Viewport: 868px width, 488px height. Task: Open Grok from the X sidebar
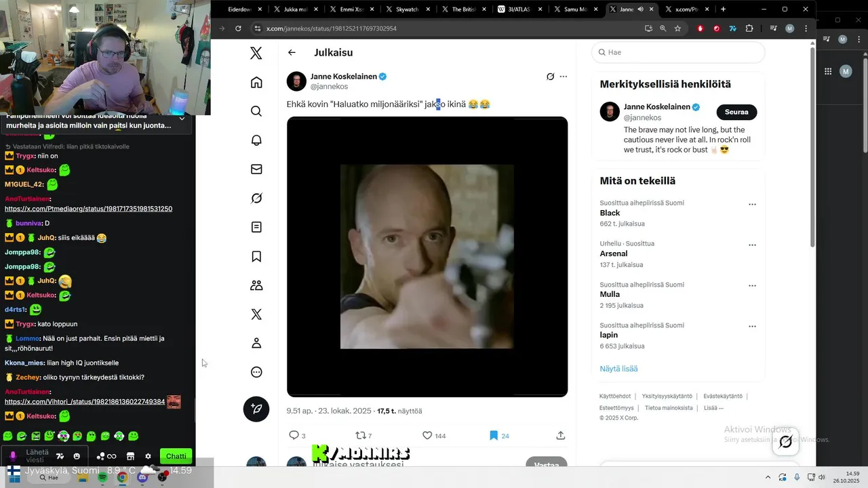click(256, 199)
